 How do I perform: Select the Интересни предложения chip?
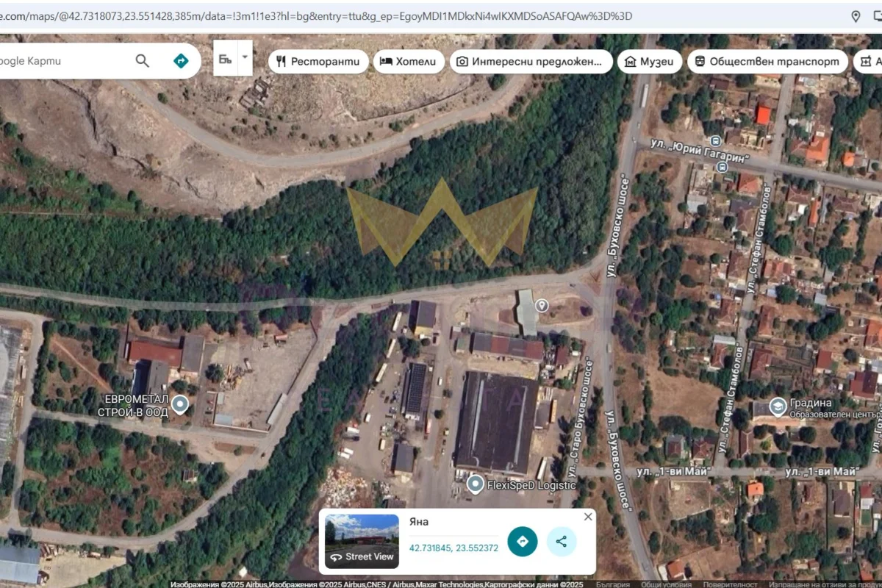531,62
